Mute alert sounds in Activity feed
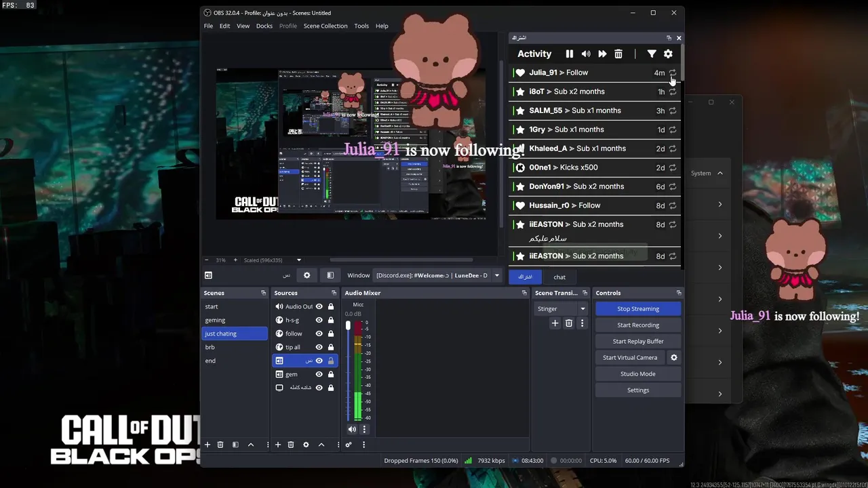Image resolution: width=868 pixels, height=488 pixels. (586, 54)
